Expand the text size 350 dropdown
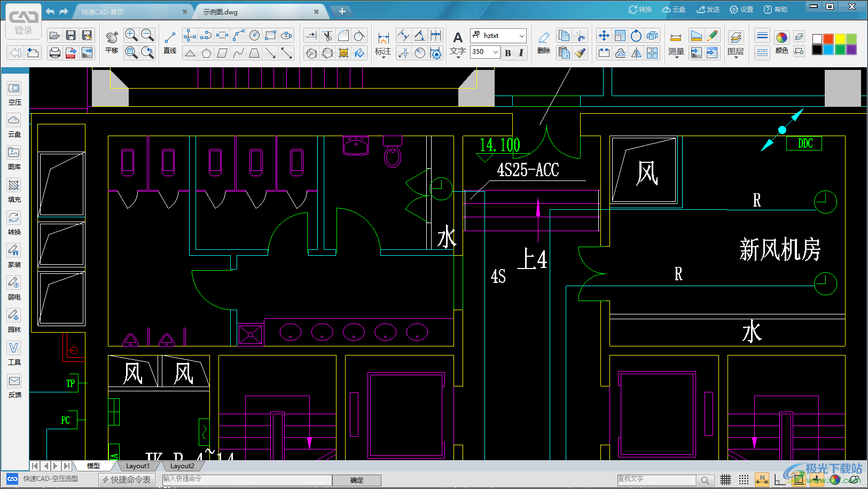 496,52
